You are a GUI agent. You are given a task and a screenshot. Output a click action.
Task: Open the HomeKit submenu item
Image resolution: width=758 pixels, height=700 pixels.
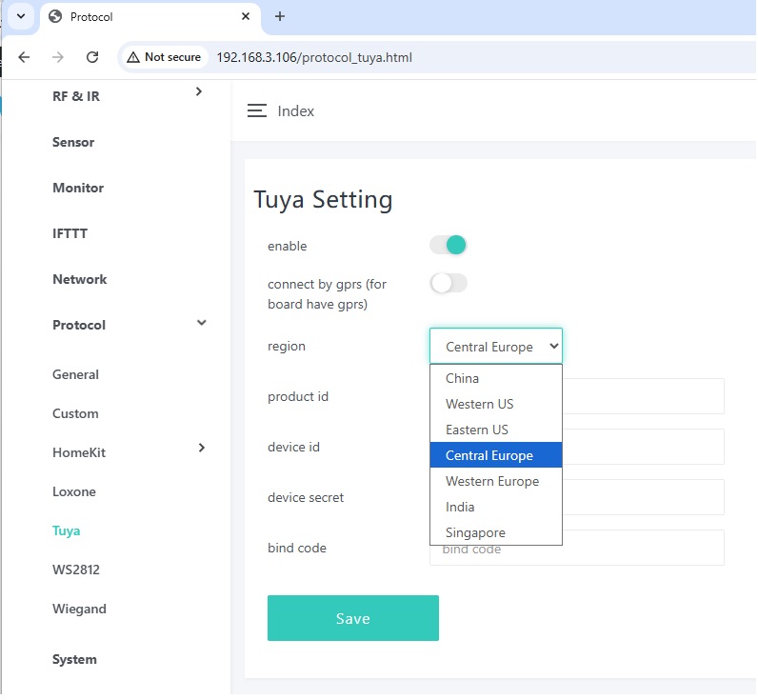coord(79,452)
